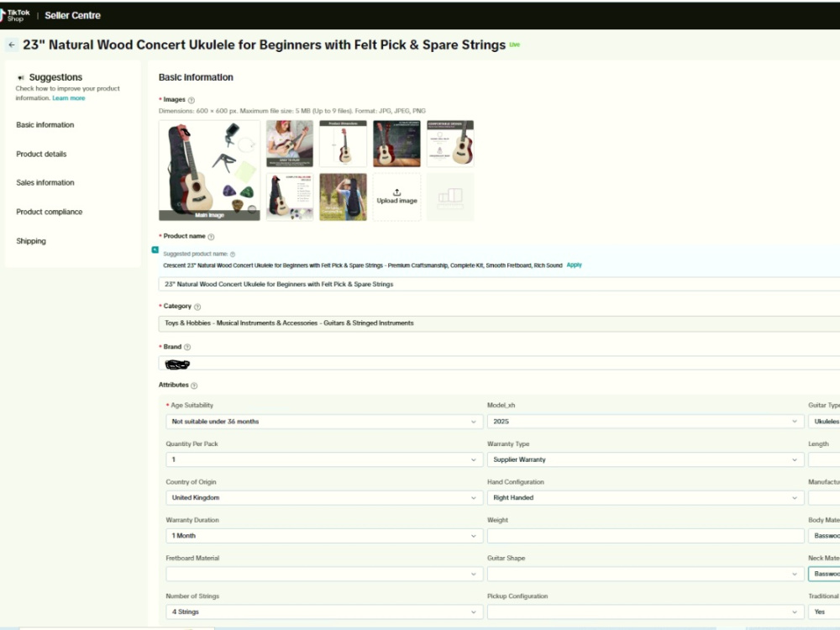Go to Product details section
Image resolution: width=840 pixels, height=630 pixels.
click(41, 155)
